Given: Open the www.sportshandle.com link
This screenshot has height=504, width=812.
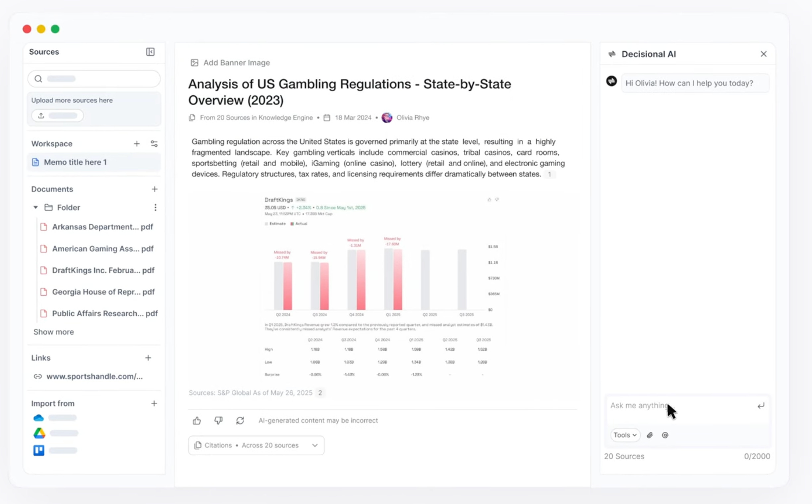Looking at the screenshot, I should 94,376.
